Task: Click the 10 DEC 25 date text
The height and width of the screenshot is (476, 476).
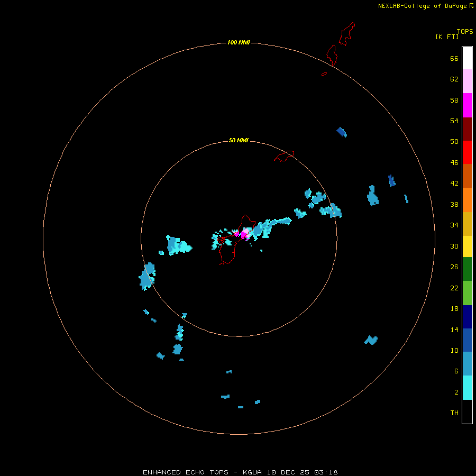Action: pos(288,472)
